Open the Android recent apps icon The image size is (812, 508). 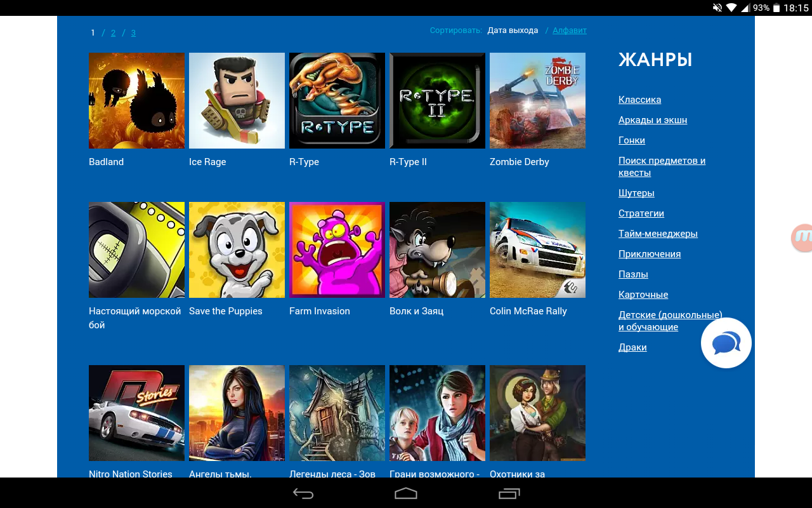click(509, 493)
